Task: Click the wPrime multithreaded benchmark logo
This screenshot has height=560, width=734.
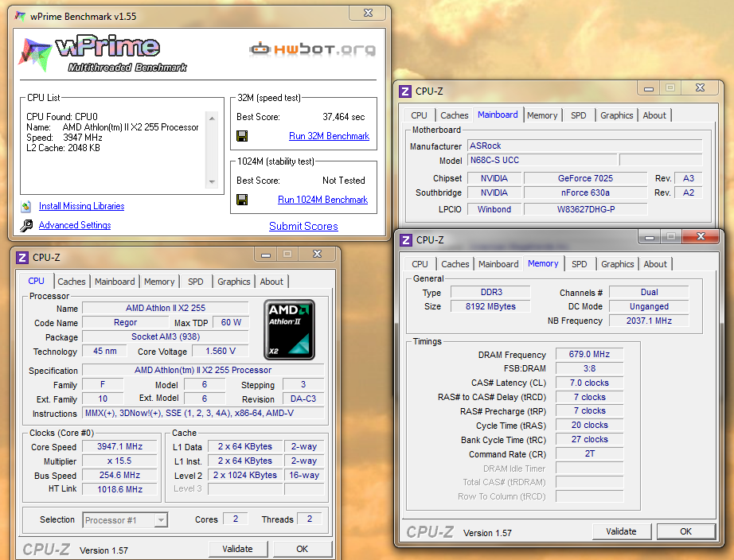Action: (103, 54)
